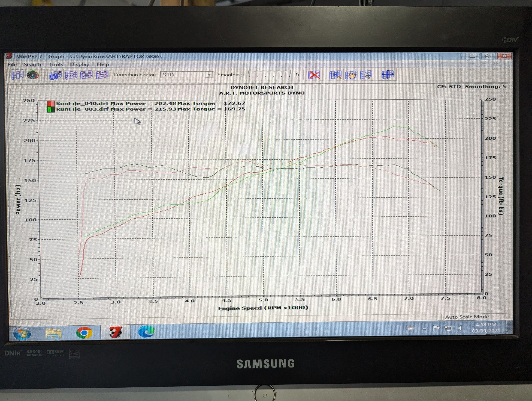Viewport: 532px width, 401px height.
Task: Open the Tools menu
Action: [x=56, y=64]
